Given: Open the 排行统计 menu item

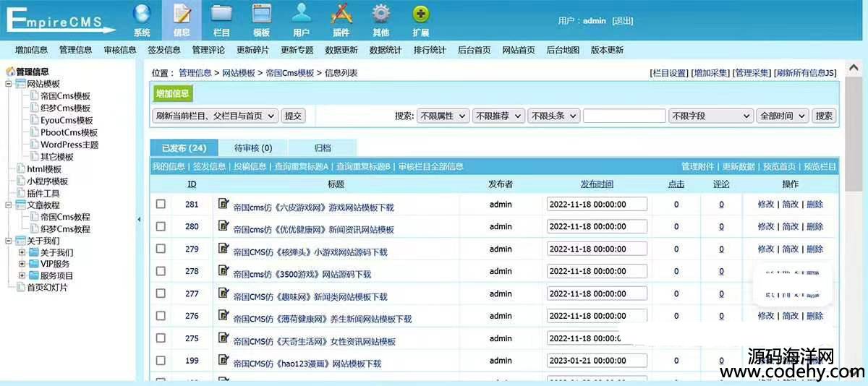Looking at the screenshot, I should pos(430,50).
